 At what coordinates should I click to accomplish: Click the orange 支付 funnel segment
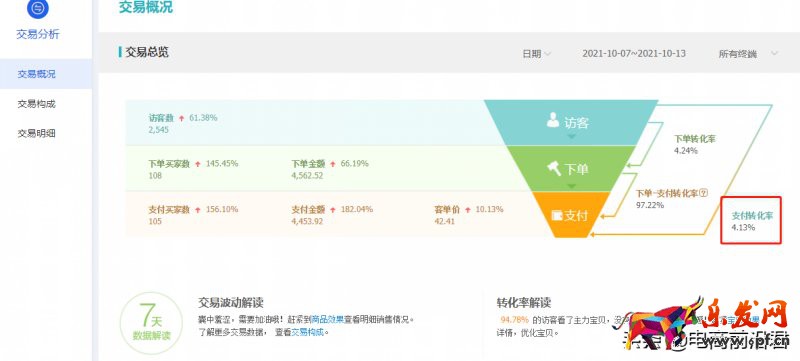571,215
